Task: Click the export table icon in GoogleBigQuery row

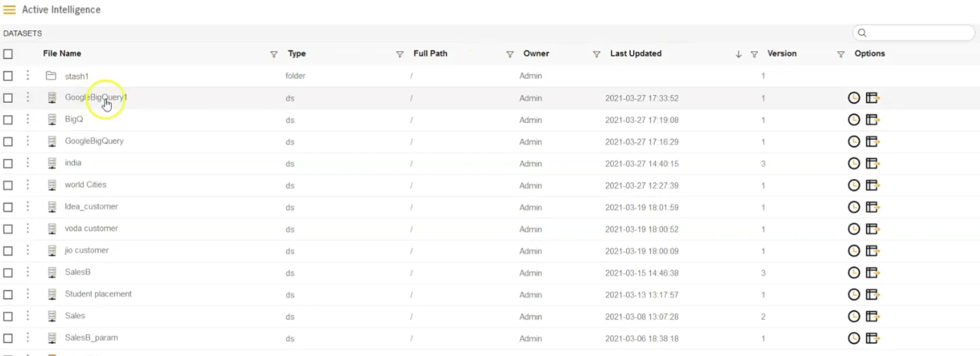Action: (873, 142)
